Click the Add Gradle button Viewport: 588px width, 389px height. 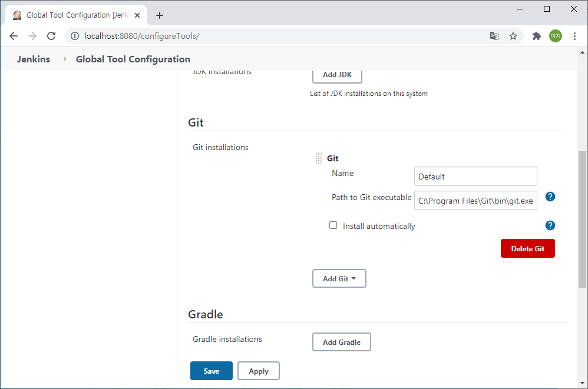pyautogui.click(x=342, y=342)
